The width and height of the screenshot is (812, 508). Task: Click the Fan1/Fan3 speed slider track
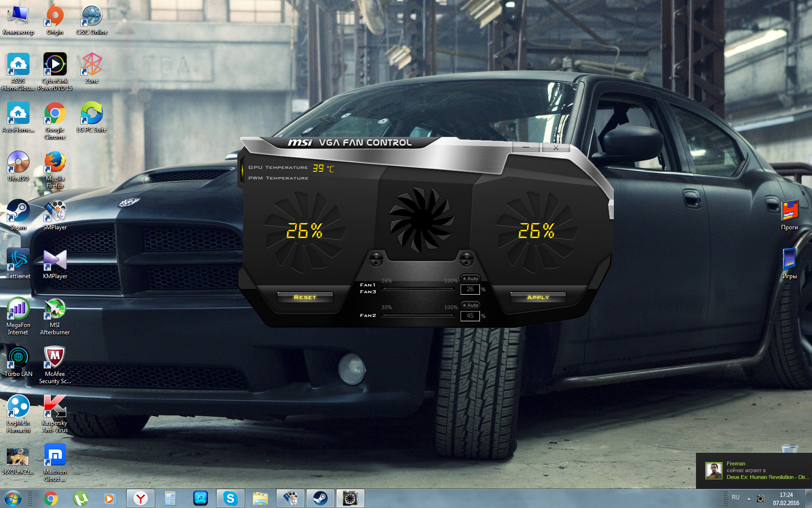(419, 289)
